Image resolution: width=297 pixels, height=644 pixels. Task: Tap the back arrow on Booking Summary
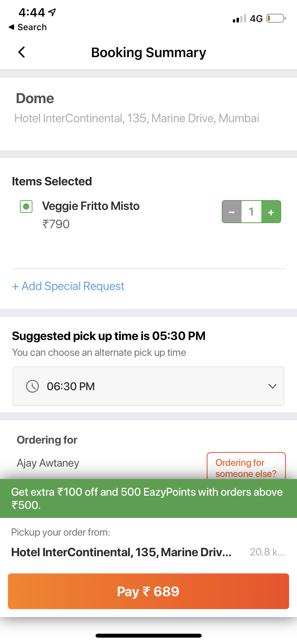pos(22,52)
